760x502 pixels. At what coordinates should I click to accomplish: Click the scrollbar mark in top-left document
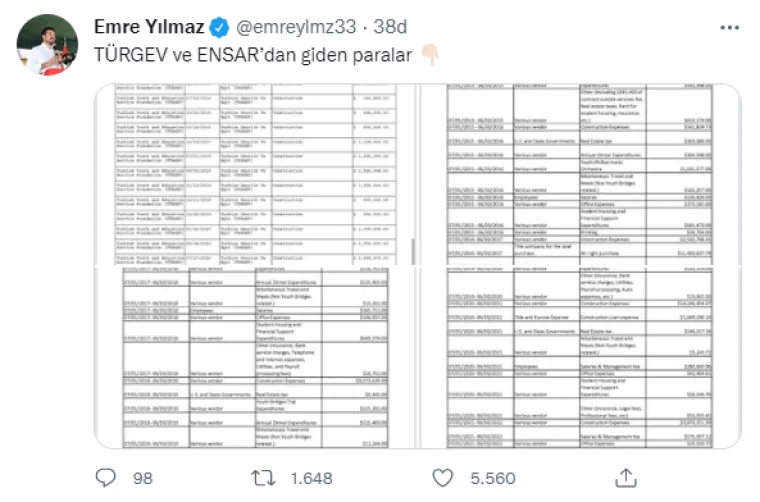[413, 251]
